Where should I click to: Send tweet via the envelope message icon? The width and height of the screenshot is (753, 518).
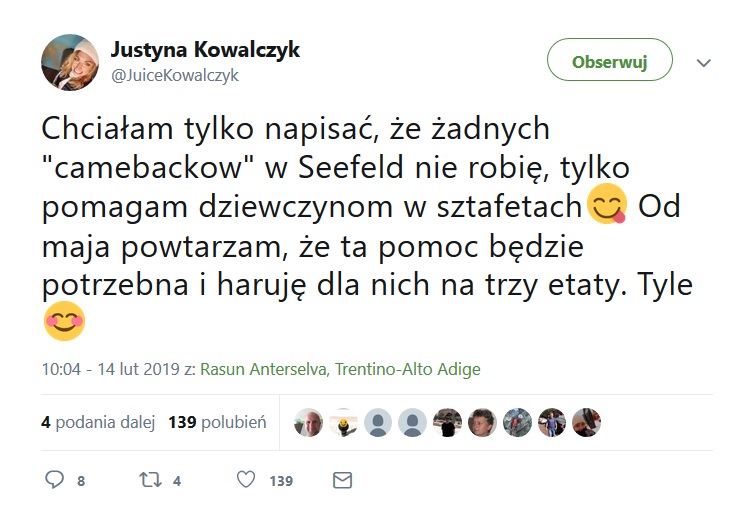pyautogui.click(x=342, y=480)
